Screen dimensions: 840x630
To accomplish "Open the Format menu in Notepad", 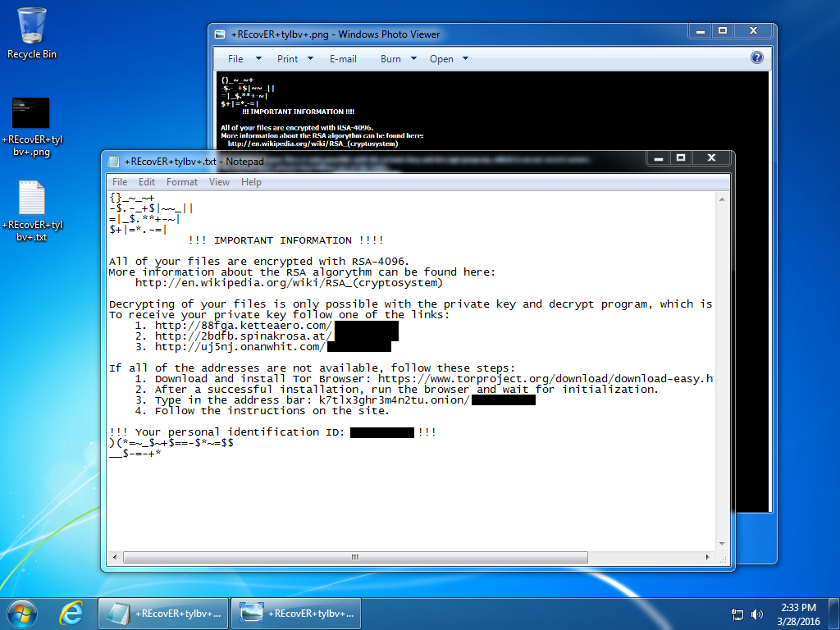I will click(182, 182).
